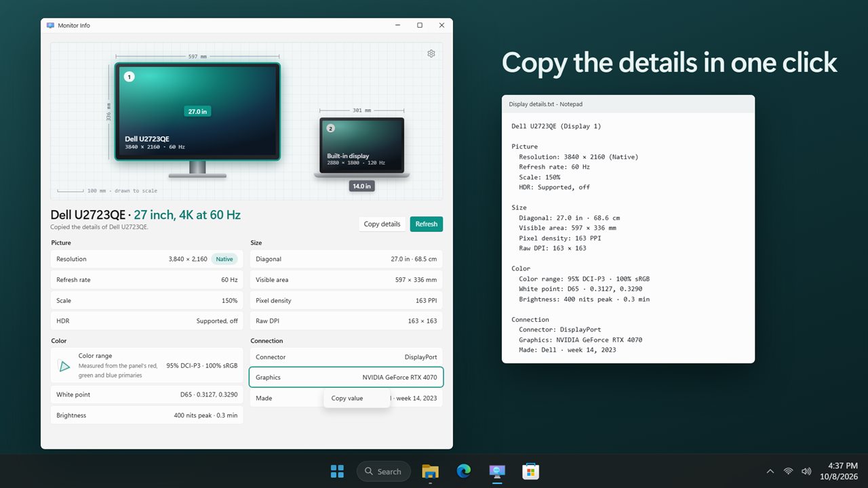Screen dimensions: 868x488
Task: Open Microsoft Edge from the taskbar
Action: click(x=464, y=471)
